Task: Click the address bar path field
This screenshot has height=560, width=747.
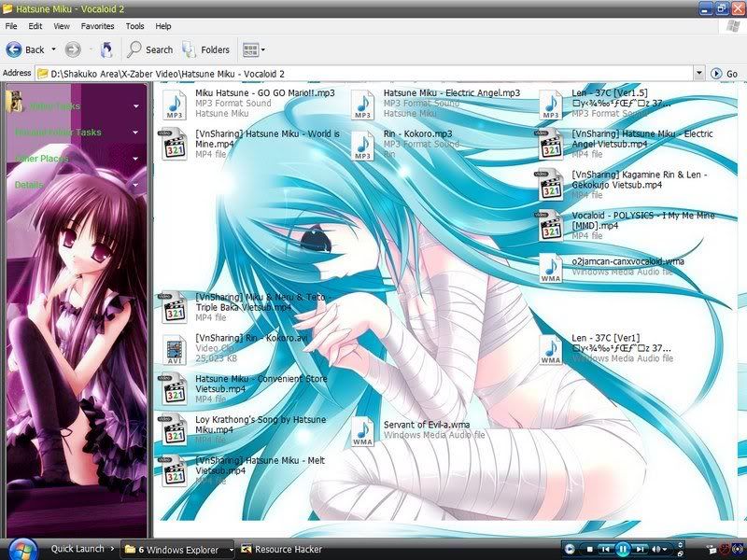Action: [365, 74]
